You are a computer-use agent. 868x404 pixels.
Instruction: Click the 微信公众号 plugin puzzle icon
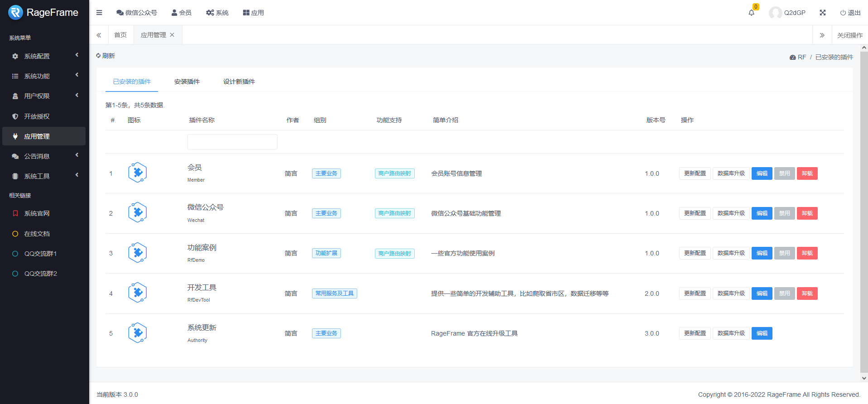click(137, 212)
